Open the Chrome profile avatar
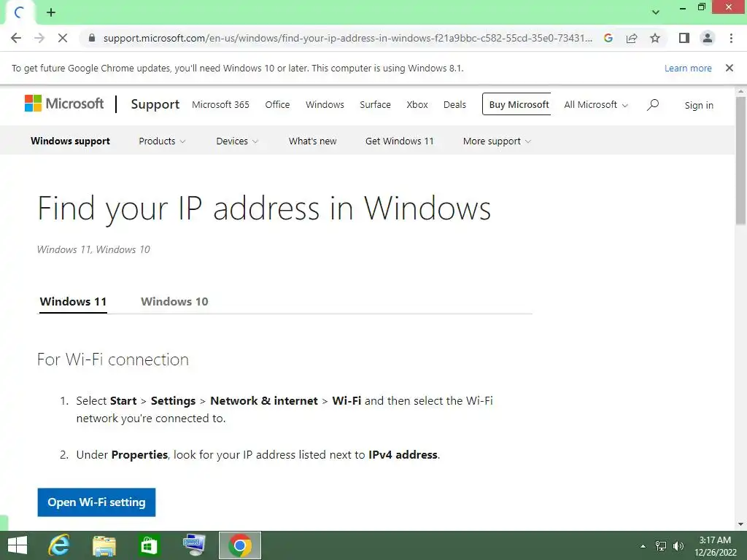The image size is (747, 560). [708, 38]
